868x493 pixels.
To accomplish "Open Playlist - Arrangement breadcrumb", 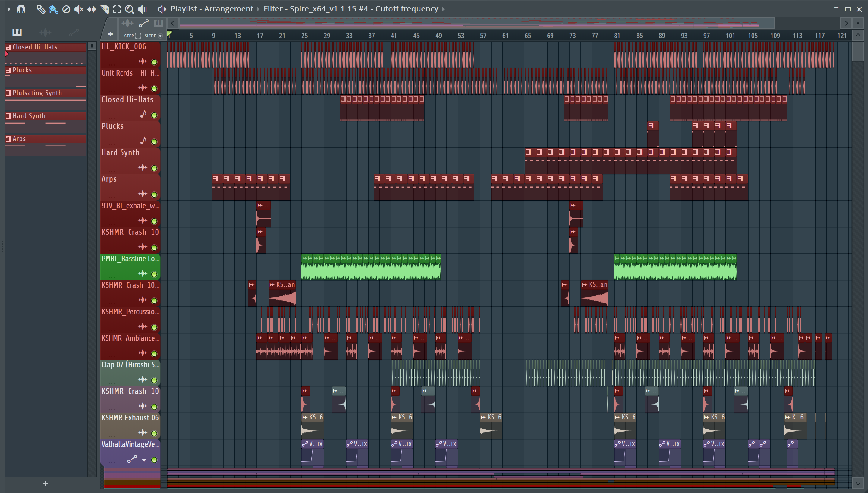I will pos(212,9).
